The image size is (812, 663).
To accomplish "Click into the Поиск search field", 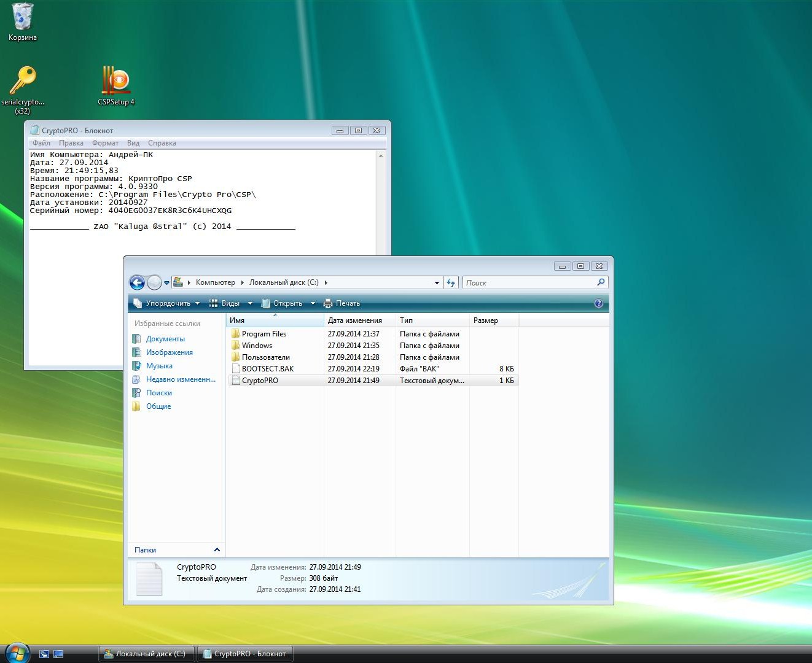I will tap(528, 283).
